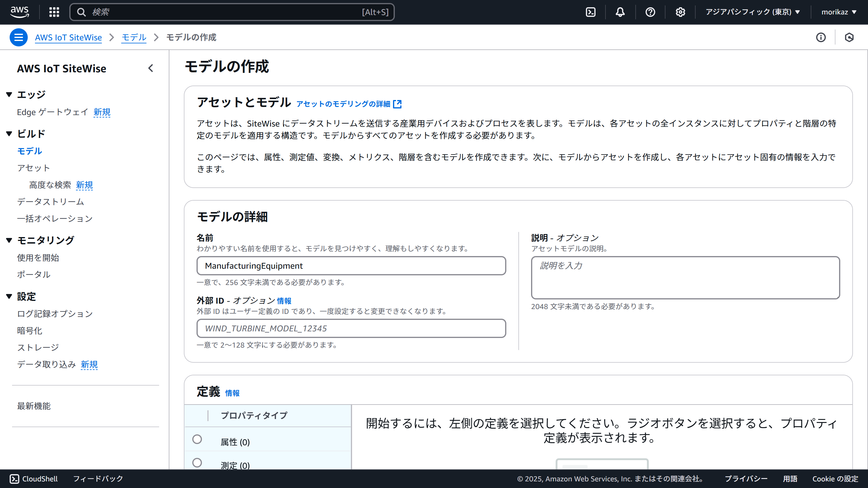Open the notifications bell icon

click(x=620, y=12)
